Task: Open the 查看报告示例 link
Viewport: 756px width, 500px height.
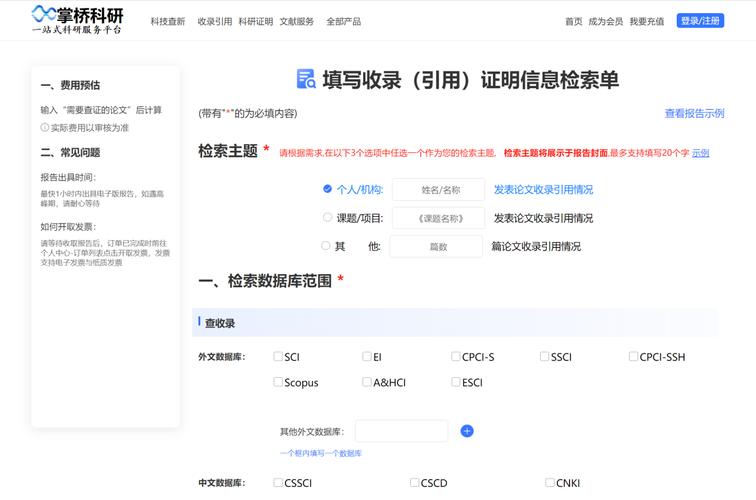Action: 694,113
